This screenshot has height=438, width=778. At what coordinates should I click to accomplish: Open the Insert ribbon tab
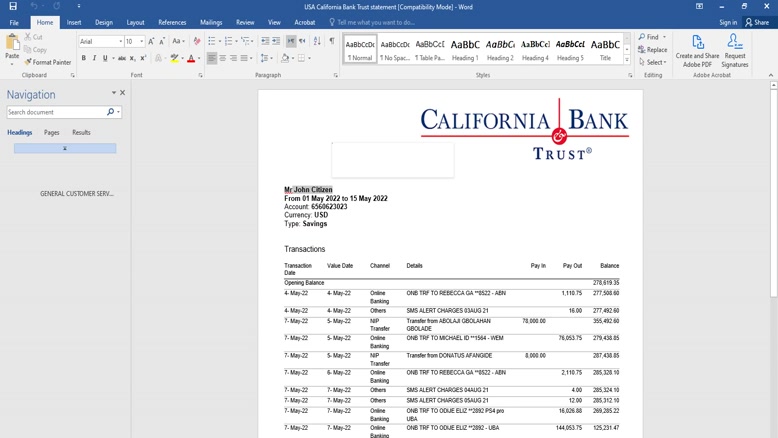point(74,22)
